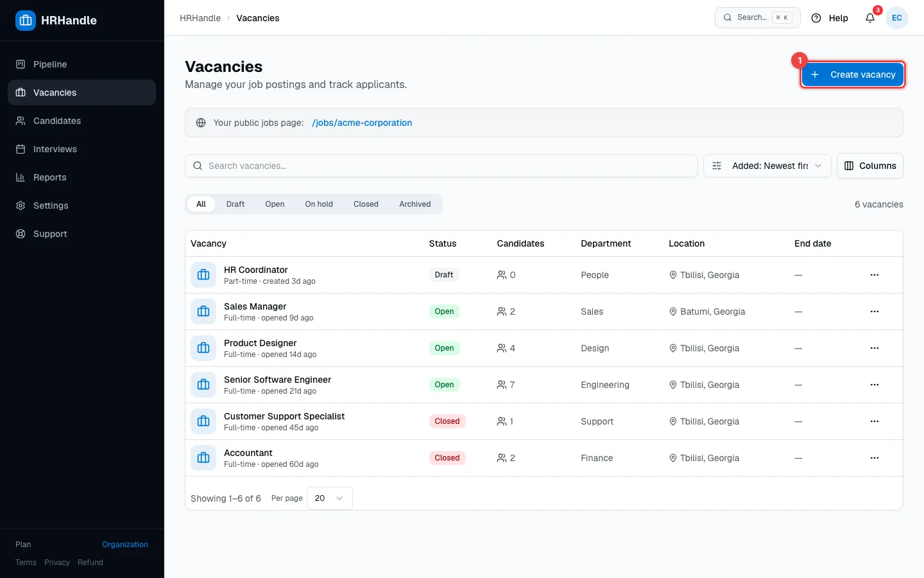924x578 pixels.
Task: Click the Support lifebuoy icon
Action: 21,234
